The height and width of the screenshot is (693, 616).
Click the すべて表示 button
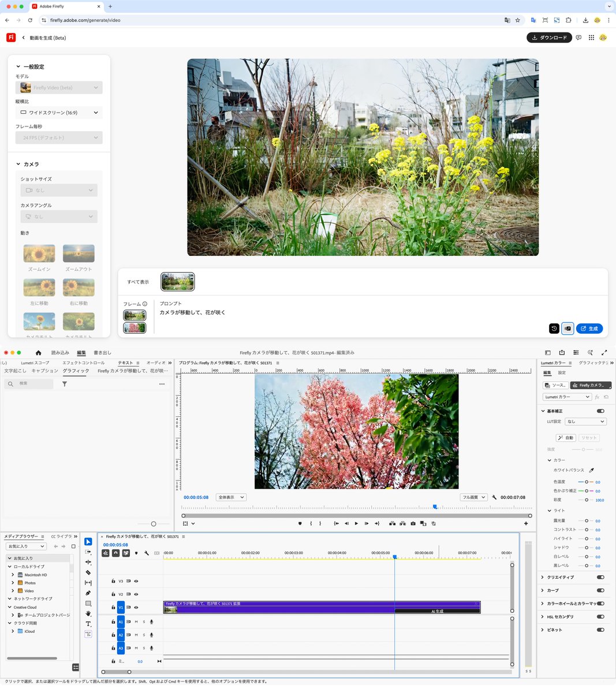138,282
